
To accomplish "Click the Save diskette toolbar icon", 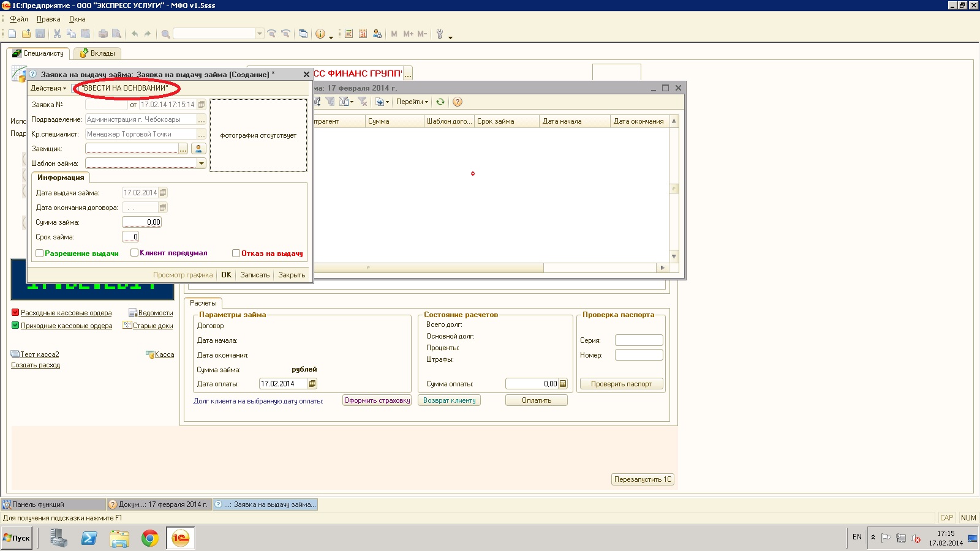I will coord(40,34).
